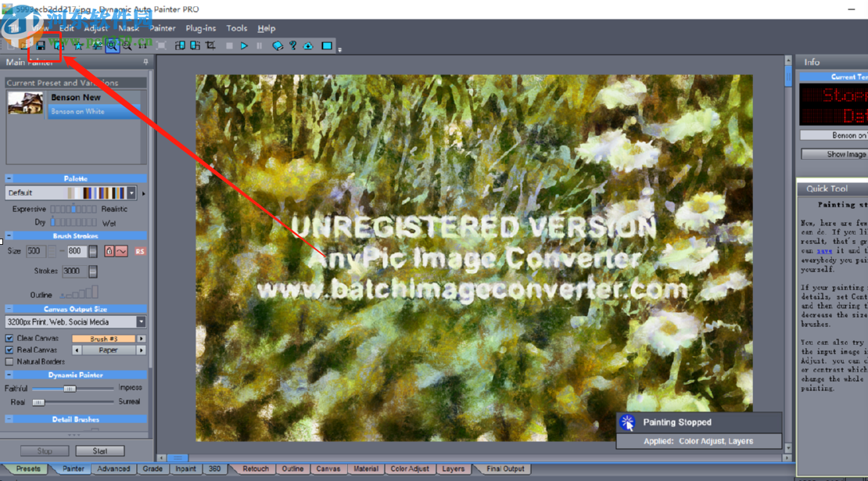This screenshot has width=868, height=481.
Task: Click the Painting Stopped notification icon
Action: (627, 423)
